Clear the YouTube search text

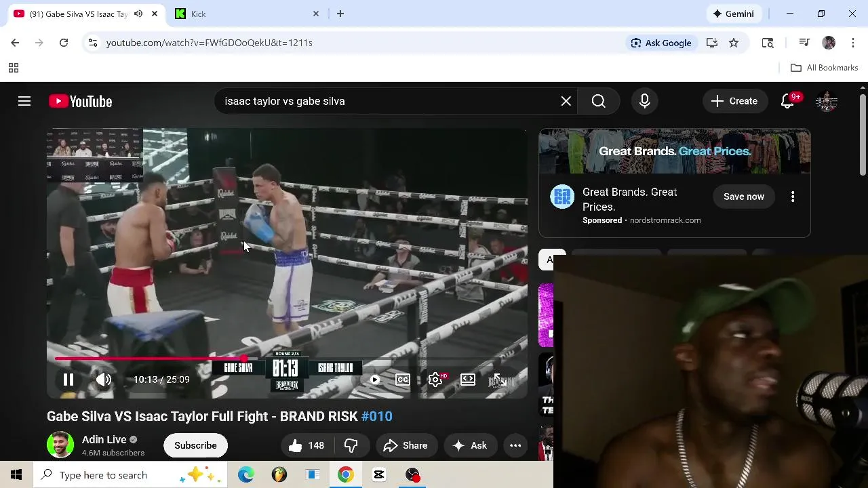pos(566,101)
